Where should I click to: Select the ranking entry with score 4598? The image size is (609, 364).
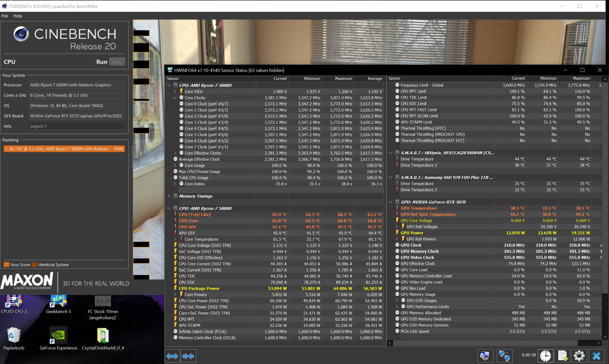64,149
